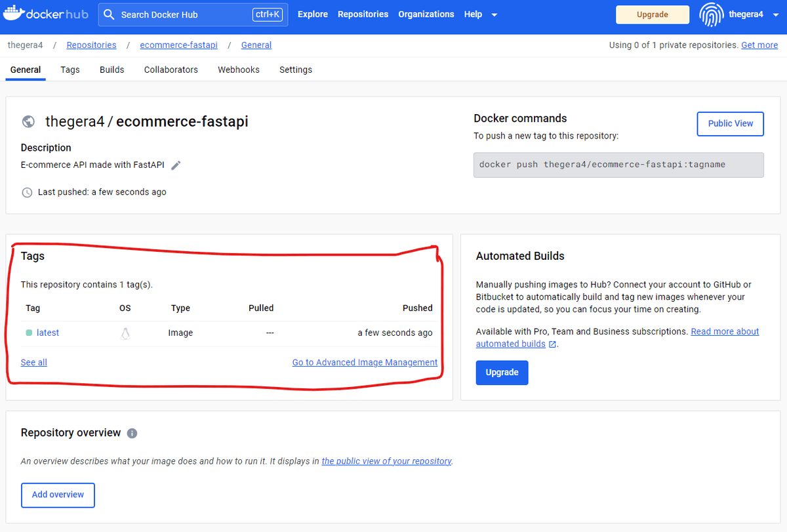Click the clock icon beside Last pushed
This screenshot has width=787, height=532.
pyautogui.click(x=27, y=192)
